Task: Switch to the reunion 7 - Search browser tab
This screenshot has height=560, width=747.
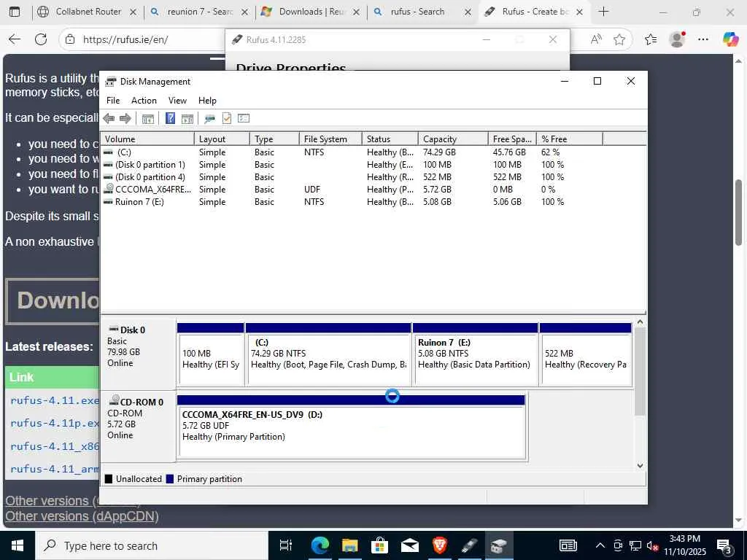Action: click(198, 12)
